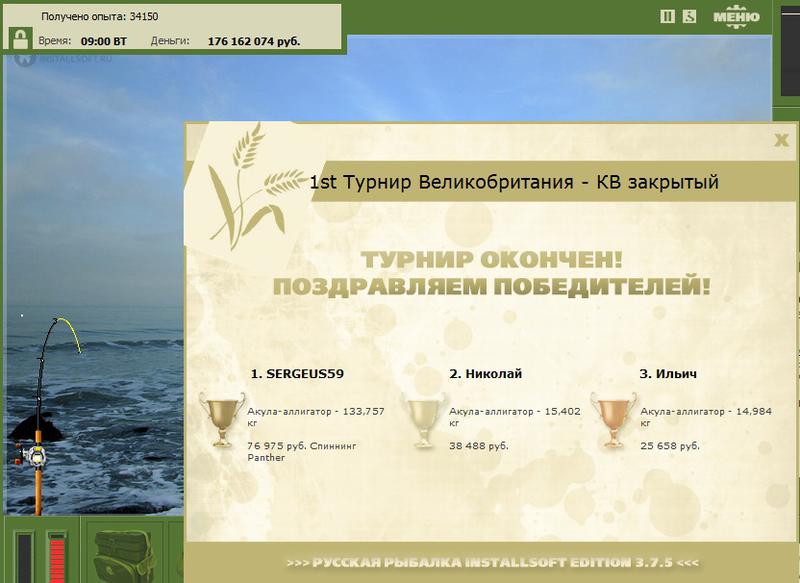Click the green padlock icon
The image size is (800, 583).
click(20, 39)
